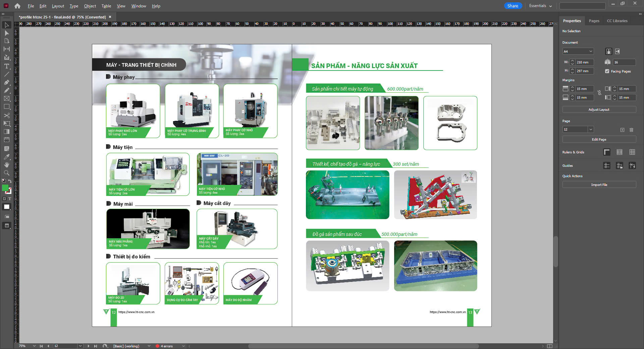Set landscape page orientation
This screenshot has height=349, width=644.
coord(617,51)
